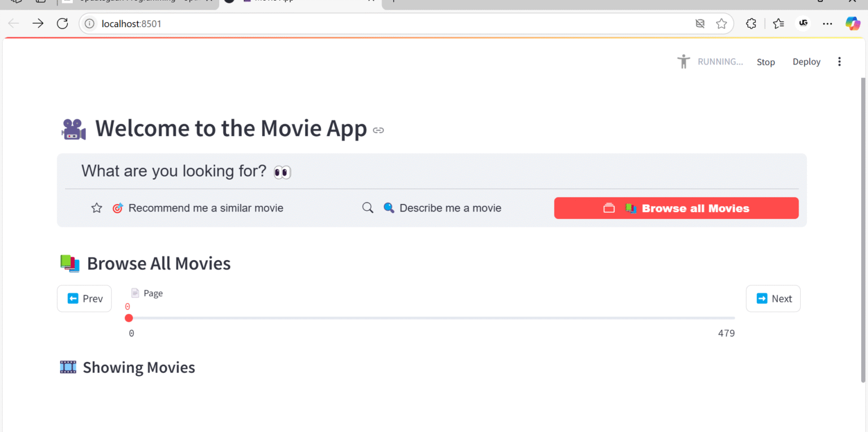The height and width of the screenshot is (432, 868).
Task: Open Copilot from the browser toolbar
Action: click(x=852, y=23)
